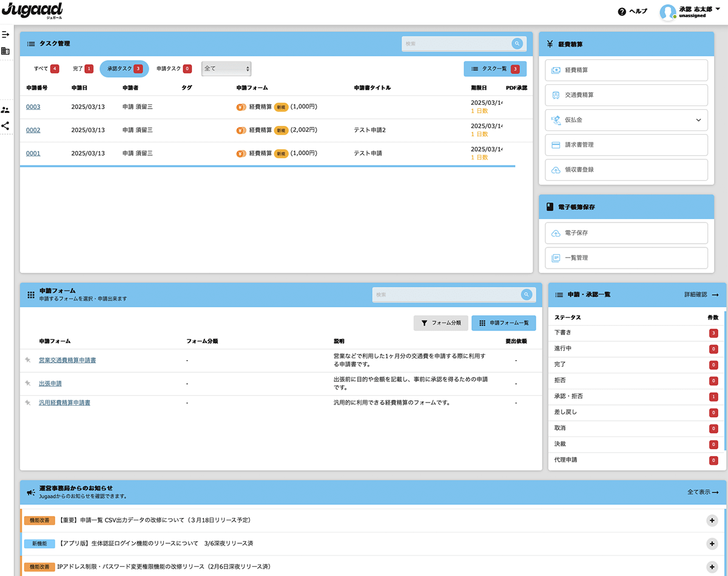This screenshot has height=576, width=728.
Task: Open application number 0003 link
Action: point(33,107)
